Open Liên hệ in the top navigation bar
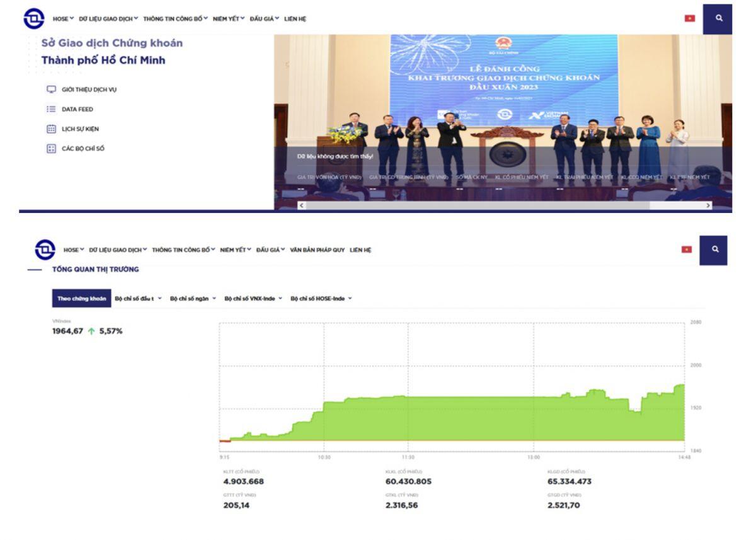Viewport: 756px width, 540px height. pos(295,19)
